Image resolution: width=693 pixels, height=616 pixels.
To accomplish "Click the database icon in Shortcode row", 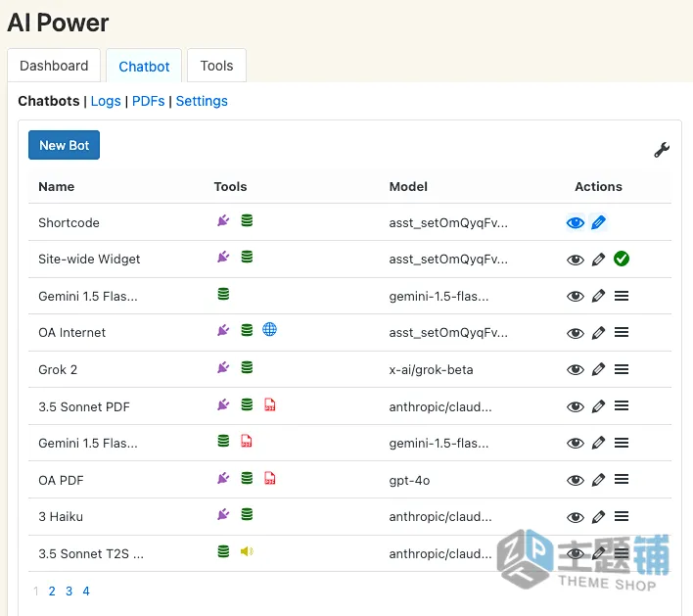I will coord(247,220).
